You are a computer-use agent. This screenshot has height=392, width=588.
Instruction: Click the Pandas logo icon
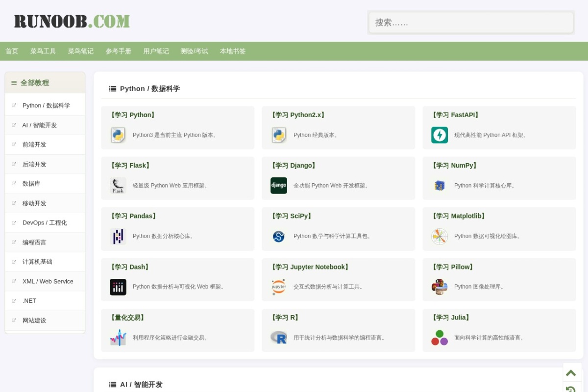[x=118, y=237]
